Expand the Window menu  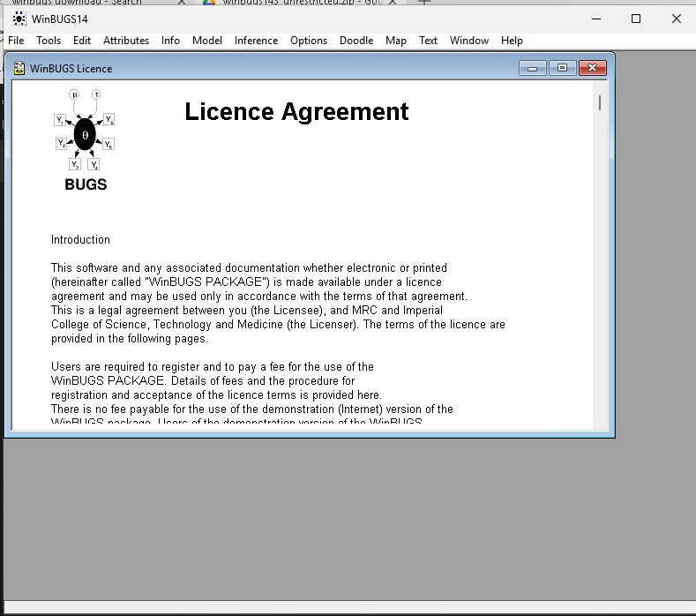[469, 41]
